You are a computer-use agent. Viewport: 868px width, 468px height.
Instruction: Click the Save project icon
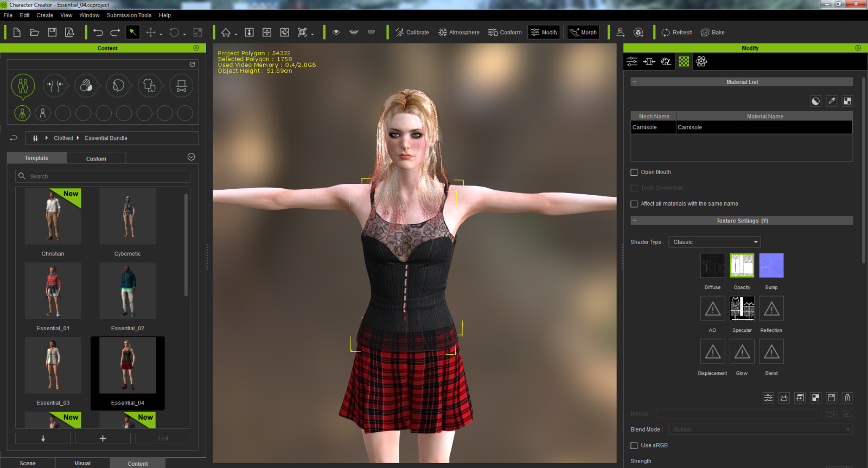pos(52,33)
